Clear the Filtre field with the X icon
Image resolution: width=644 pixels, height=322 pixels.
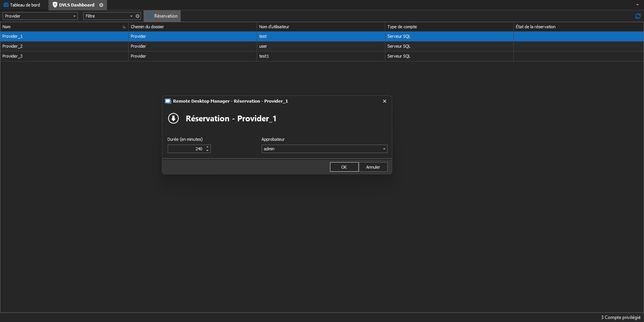[x=138, y=16]
